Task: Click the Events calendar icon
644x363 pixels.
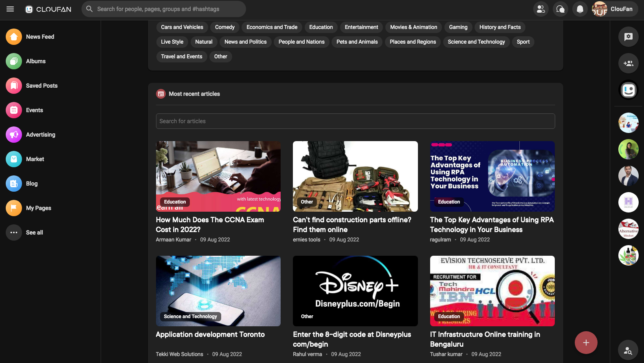Action: 14,110
